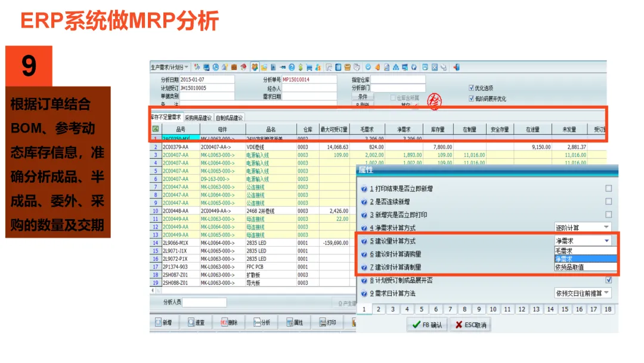Go to properties page 10 tab

pos(493,309)
